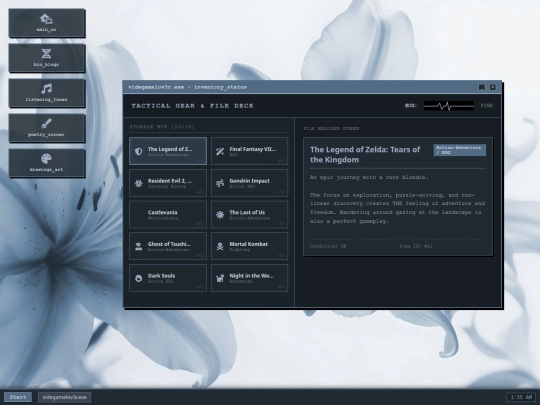Click the videgamelov3r.exe taskbar button
The height and width of the screenshot is (405, 540).
pos(64,397)
